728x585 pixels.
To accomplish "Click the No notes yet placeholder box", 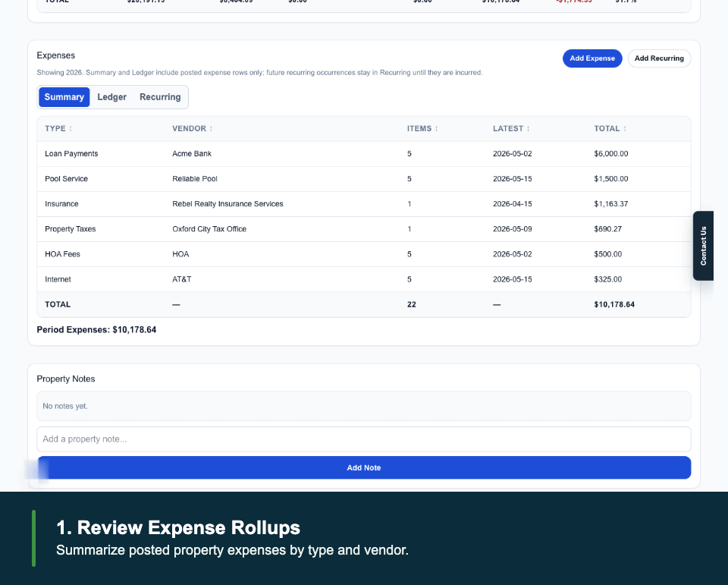I will [x=364, y=406].
